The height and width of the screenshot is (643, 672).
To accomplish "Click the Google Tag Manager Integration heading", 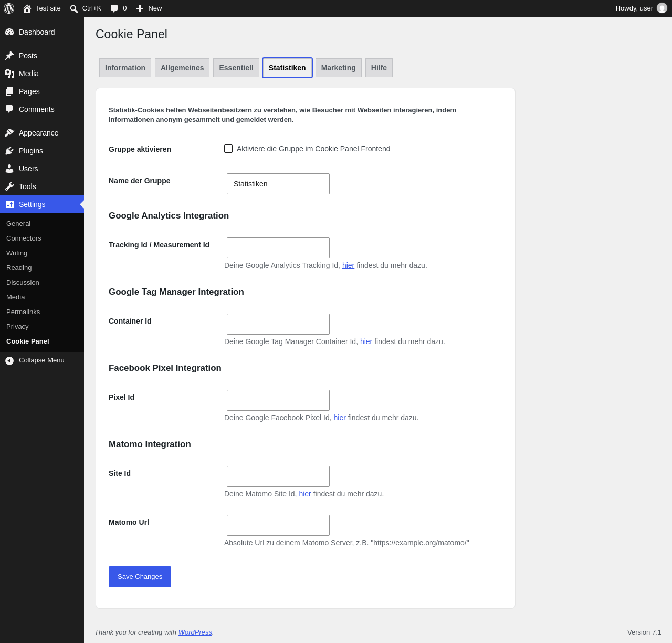I will tap(176, 292).
